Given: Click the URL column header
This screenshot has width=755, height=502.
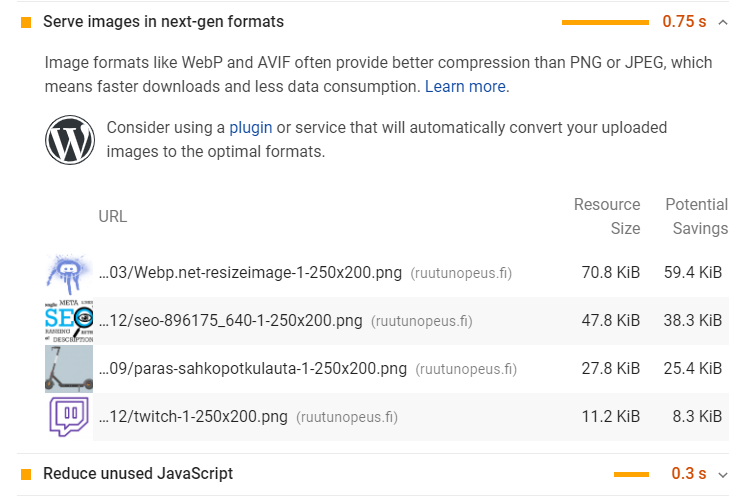Looking at the screenshot, I should coord(113,216).
